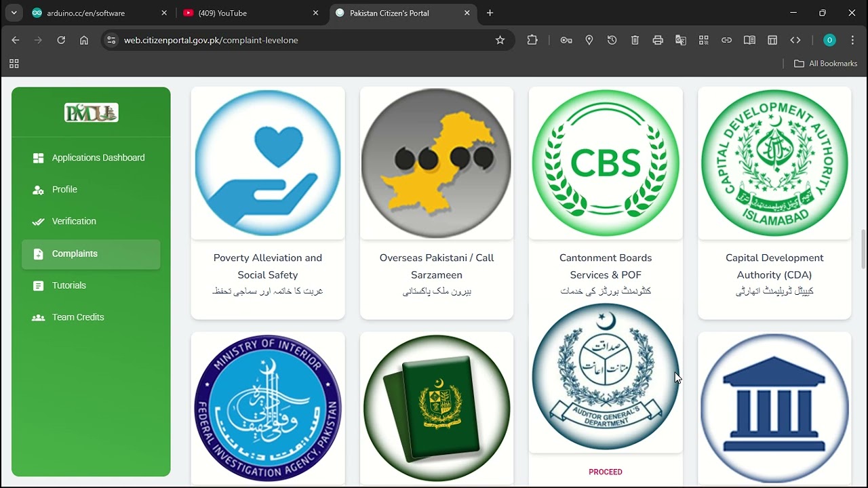Image resolution: width=868 pixels, height=488 pixels.
Task: Click the Poverty Alleviation and Social Safety title
Action: pyautogui.click(x=268, y=266)
